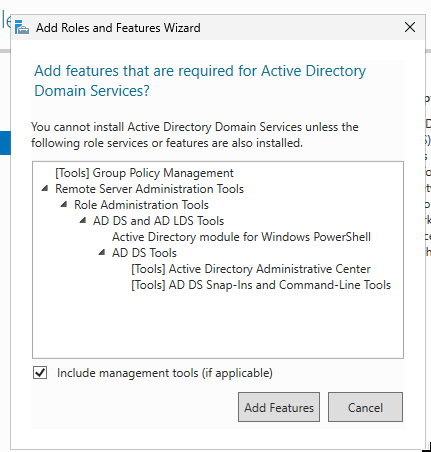The height and width of the screenshot is (452, 431).
Task: Click the Add Features button
Action: (279, 407)
